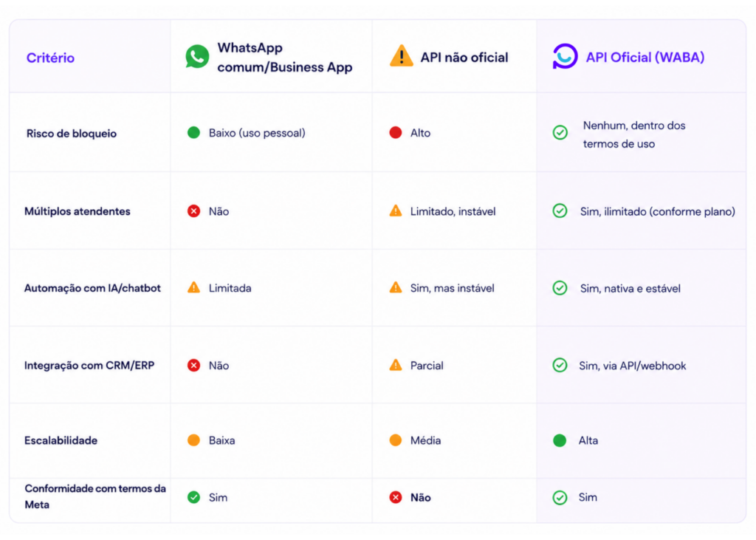Click red X beside bold Não in Conformidade row
This screenshot has width=756, height=540.
pyautogui.click(x=396, y=497)
